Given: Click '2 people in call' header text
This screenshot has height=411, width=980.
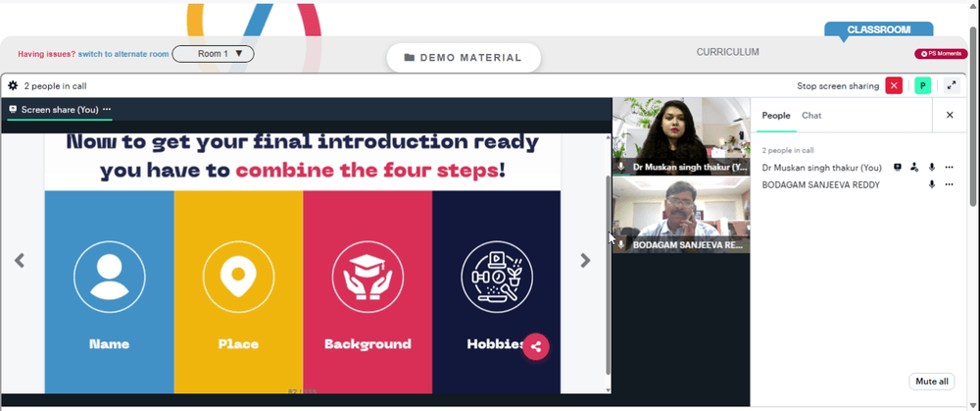Looking at the screenshot, I should tap(55, 85).
